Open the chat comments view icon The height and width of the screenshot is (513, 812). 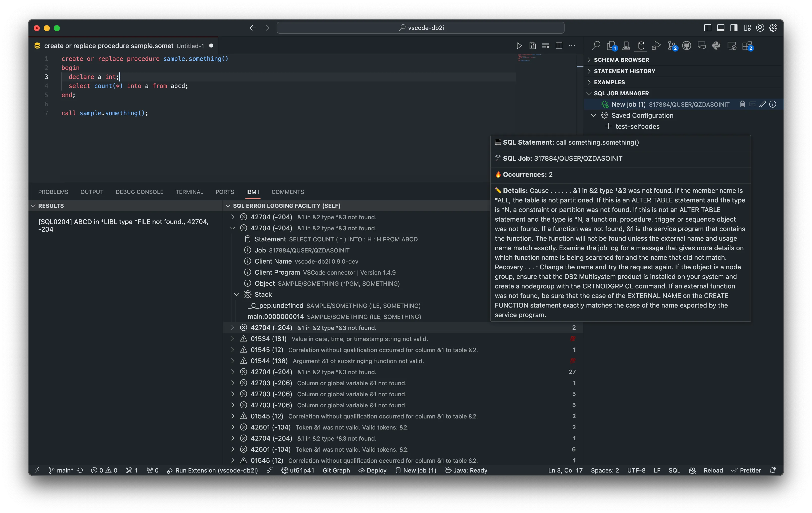click(702, 46)
